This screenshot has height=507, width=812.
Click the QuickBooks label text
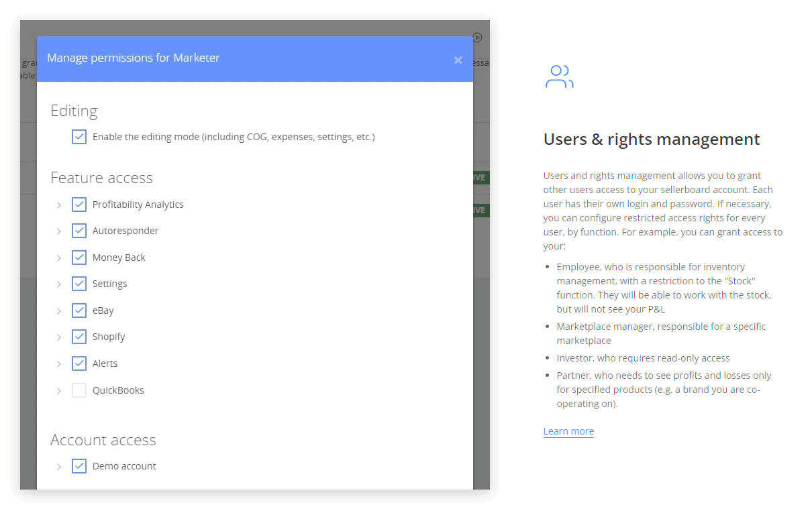point(118,390)
